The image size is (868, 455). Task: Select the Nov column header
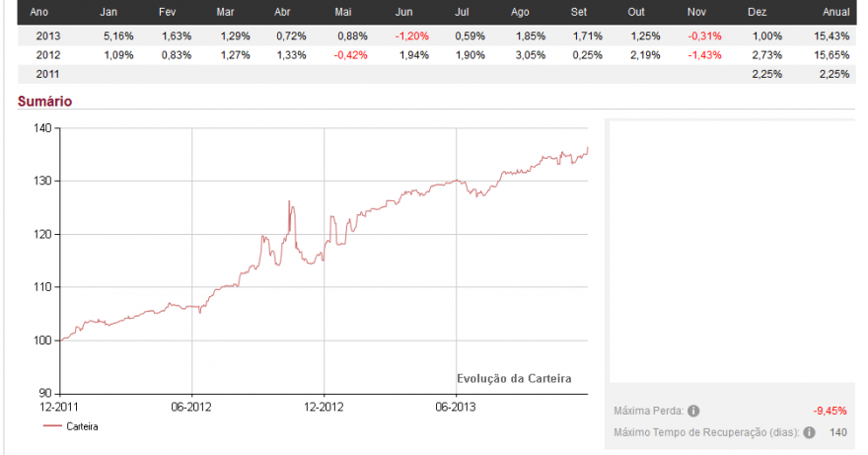[697, 12]
